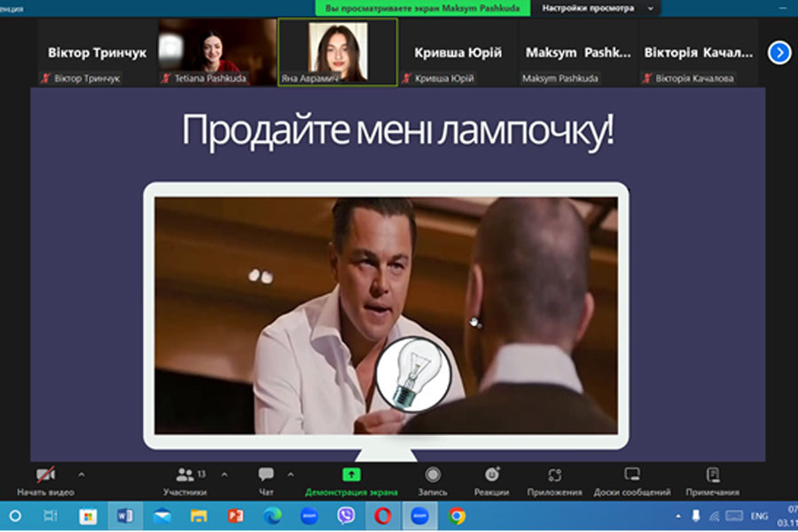
Task: Click the microphone icon in the system tray
Action: click(696, 516)
